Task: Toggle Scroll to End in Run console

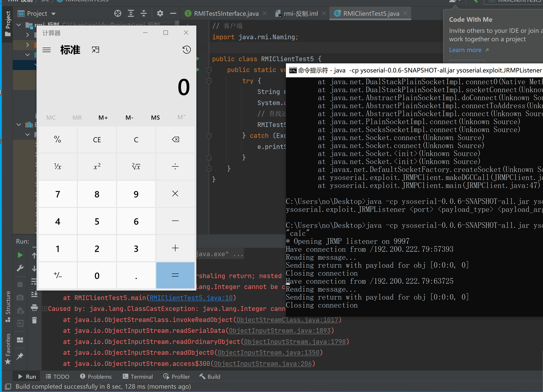Action: (x=34, y=294)
